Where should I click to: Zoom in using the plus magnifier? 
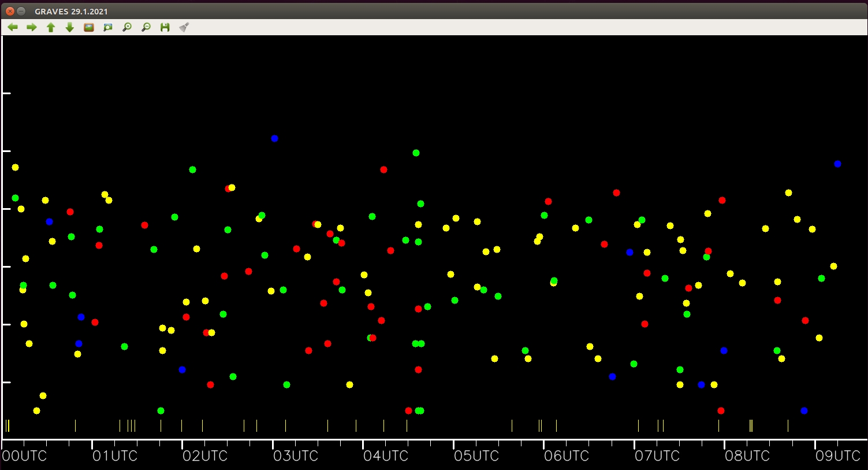point(127,27)
